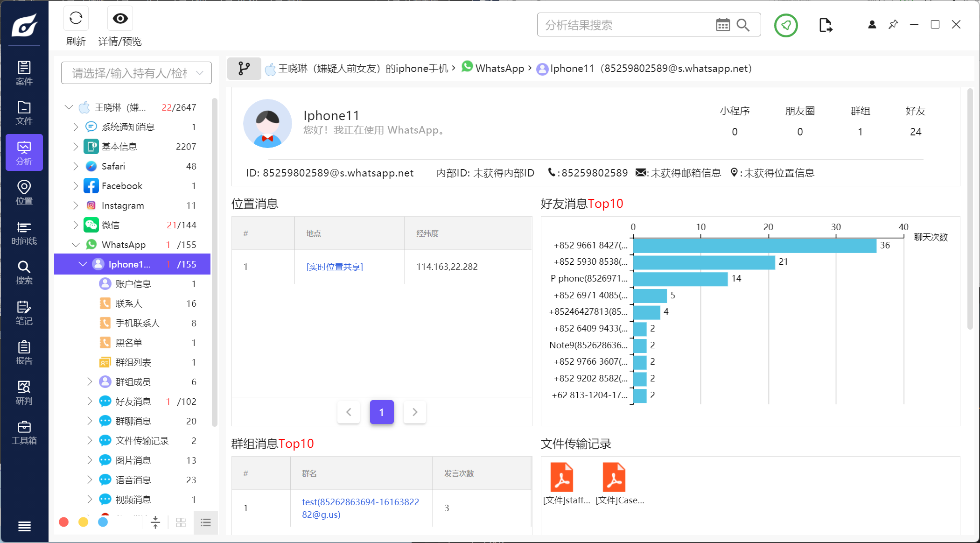Click the calendar icon in search box
The width and height of the screenshot is (980, 543).
pos(722,25)
